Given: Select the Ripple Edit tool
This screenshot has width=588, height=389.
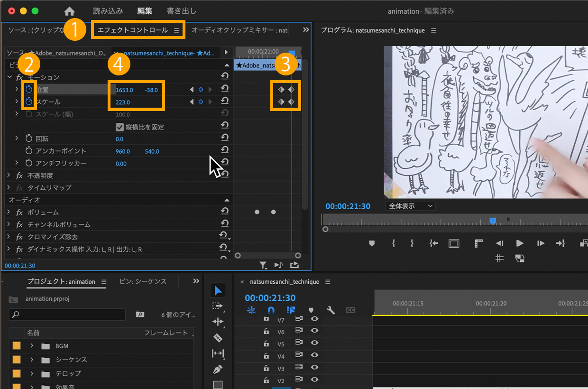Looking at the screenshot, I should click(x=218, y=322).
